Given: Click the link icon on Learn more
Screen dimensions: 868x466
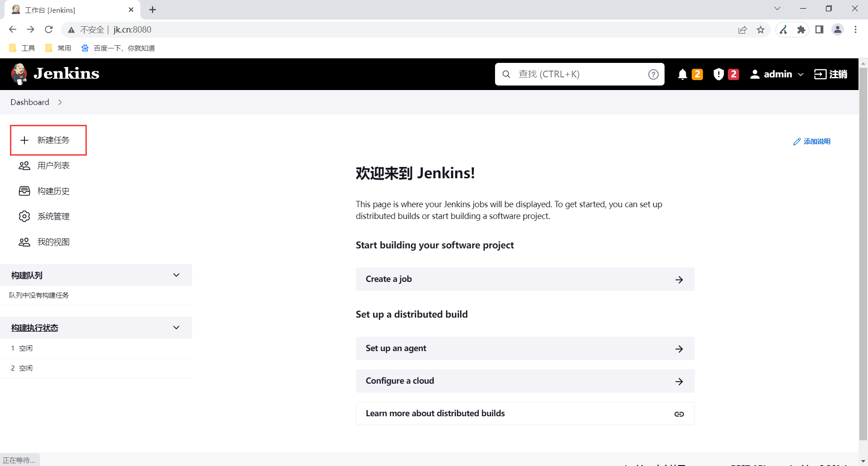Looking at the screenshot, I should point(679,414).
